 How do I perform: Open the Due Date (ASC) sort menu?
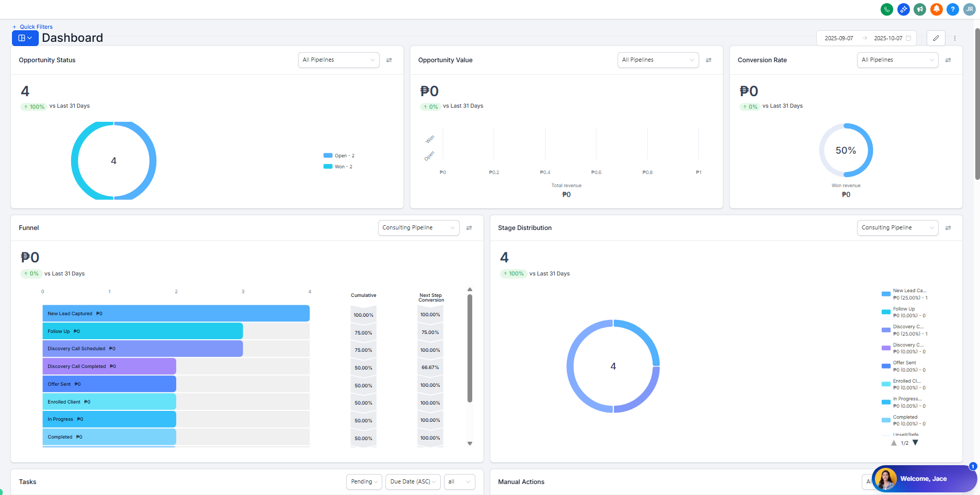point(413,482)
